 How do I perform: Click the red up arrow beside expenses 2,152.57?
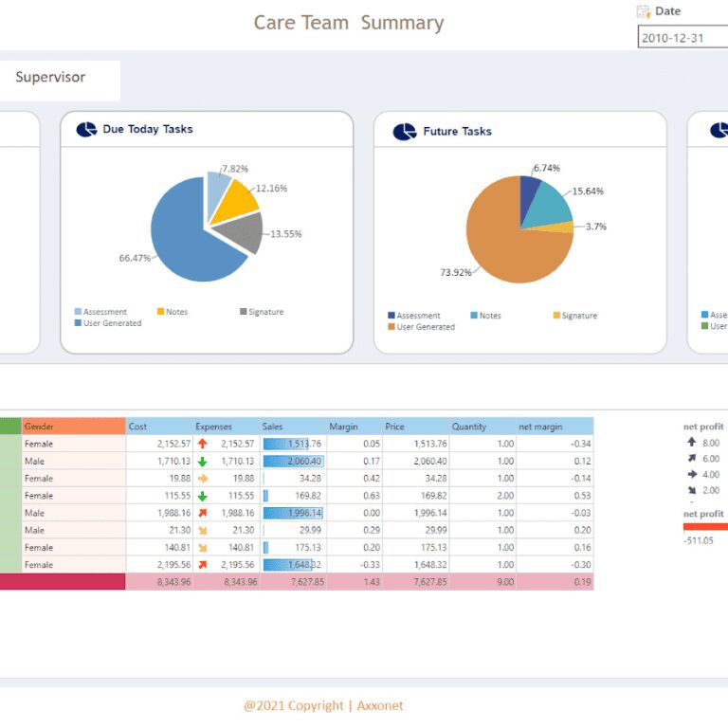202,444
